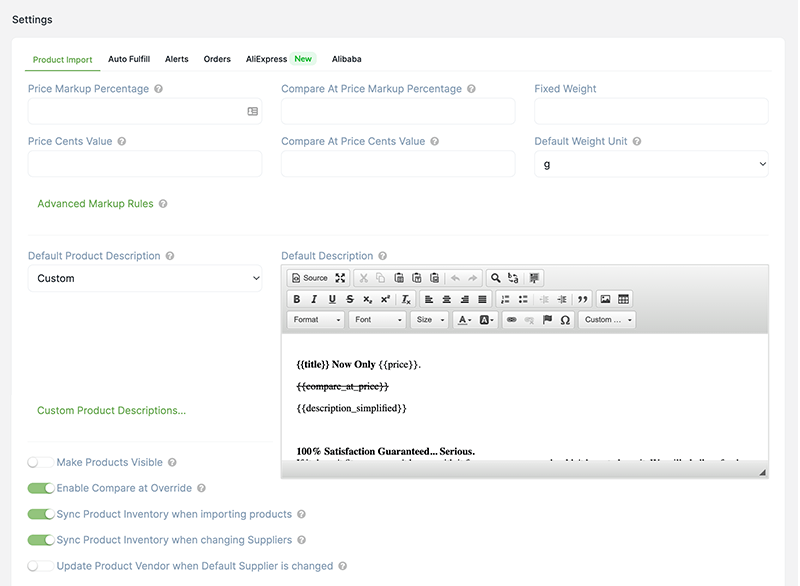Expand the Default Product Description dropdown
Screen dimensions: 800x586
(145, 278)
